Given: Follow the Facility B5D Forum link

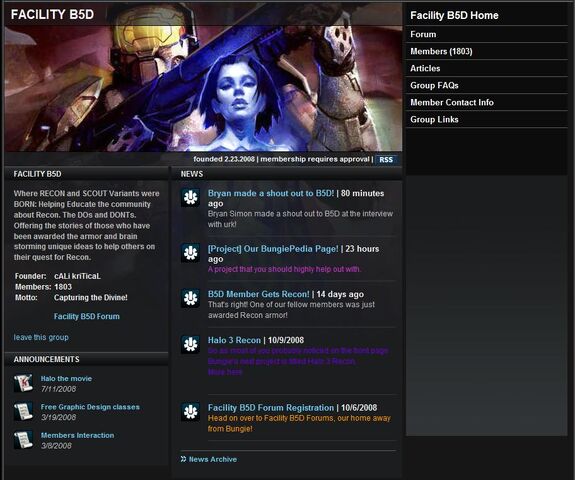Looking at the screenshot, I should [87, 316].
